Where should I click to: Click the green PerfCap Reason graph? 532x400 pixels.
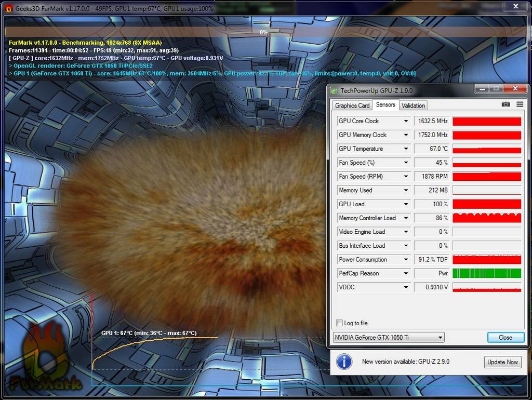pyautogui.click(x=487, y=273)
